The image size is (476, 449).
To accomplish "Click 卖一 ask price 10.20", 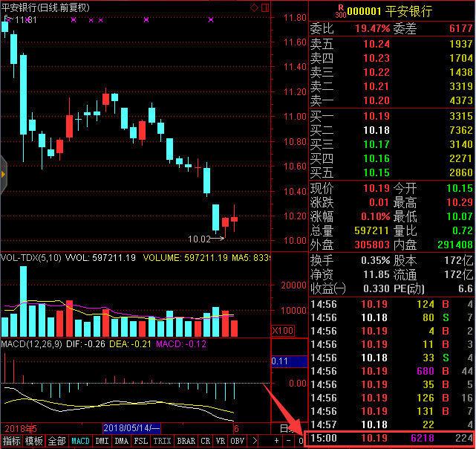I will [376, 100].
